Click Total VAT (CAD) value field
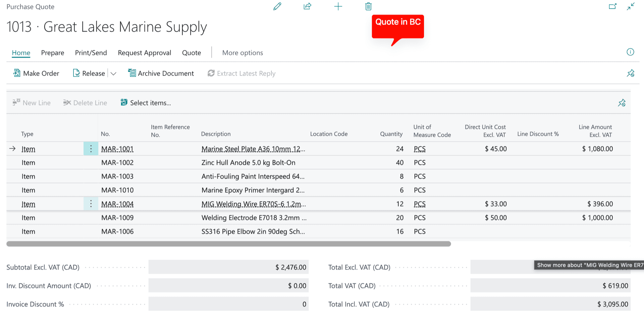 tap(550, 286)
